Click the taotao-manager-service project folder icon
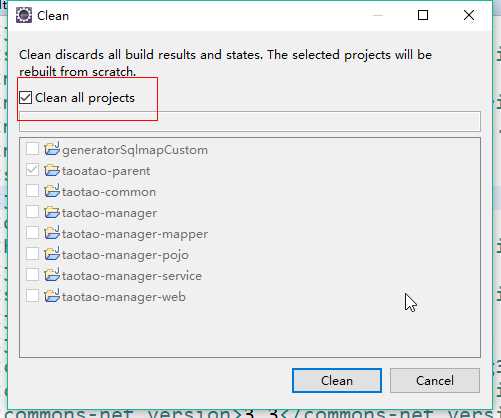 coord(52,275)
